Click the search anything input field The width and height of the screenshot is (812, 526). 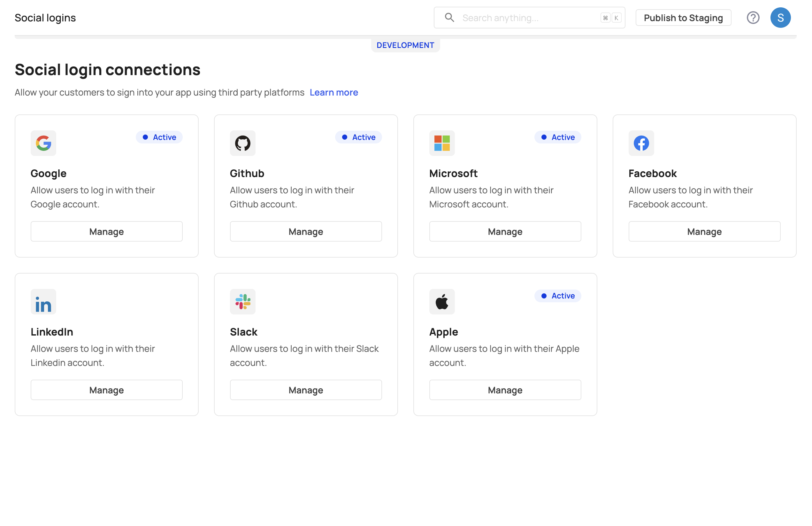click(529, 17)
